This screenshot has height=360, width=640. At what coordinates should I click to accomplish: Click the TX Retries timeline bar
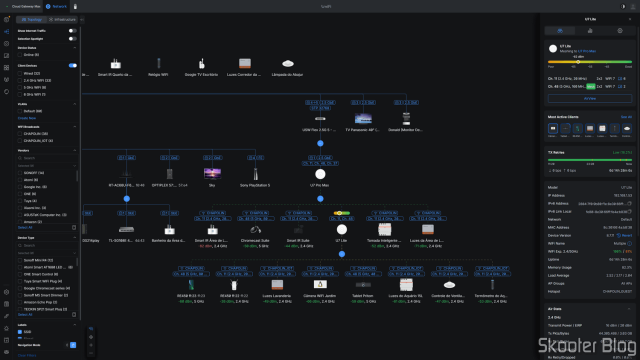pos(590,160)
